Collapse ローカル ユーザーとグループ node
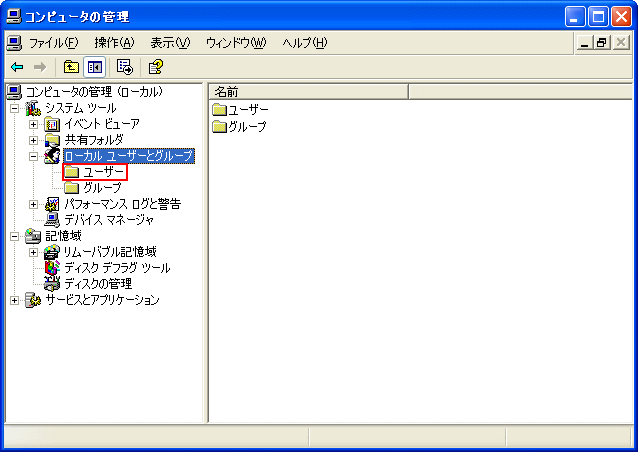Image resolution: width=638 pixels, height=452 pixels. pyautogui.click(x=33, y=156)
